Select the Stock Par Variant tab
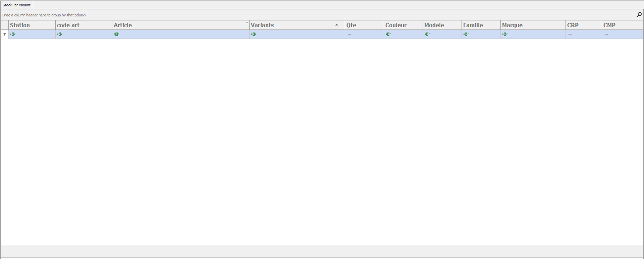 17,5
